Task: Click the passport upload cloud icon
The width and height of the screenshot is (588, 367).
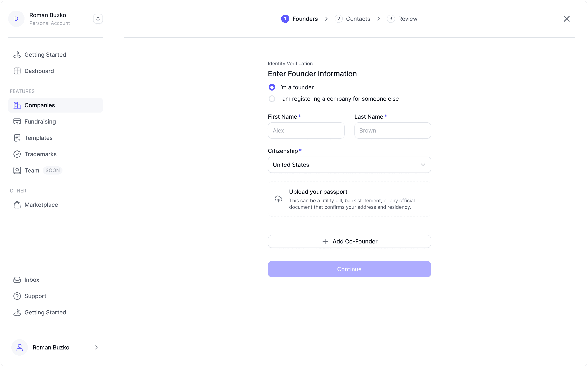Action: (x=278, y=199)
